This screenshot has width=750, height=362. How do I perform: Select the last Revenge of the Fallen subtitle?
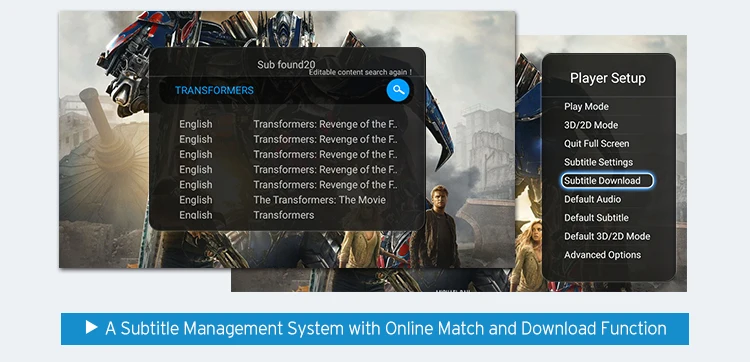pos(288,185)
